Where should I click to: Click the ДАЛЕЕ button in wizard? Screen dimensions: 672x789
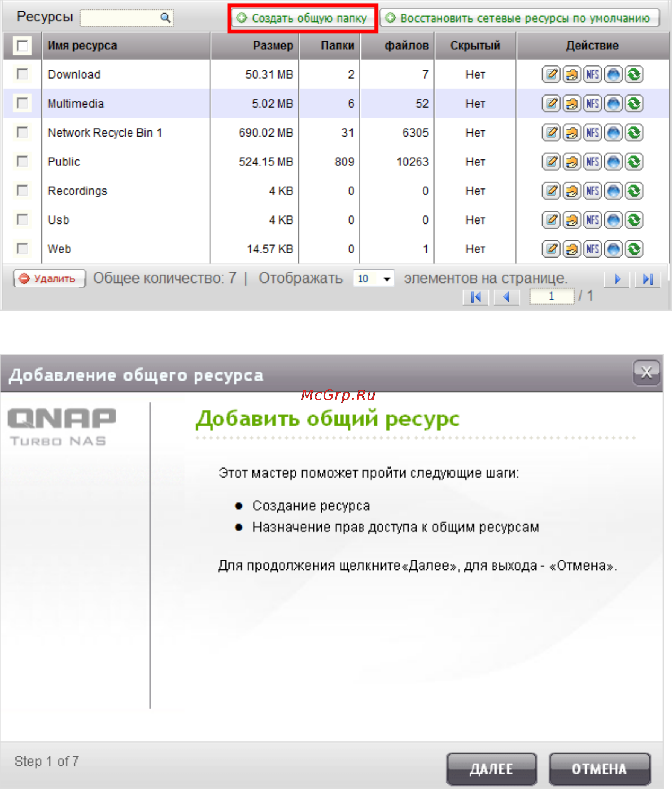pyautogui.click(x=491, y=769)
